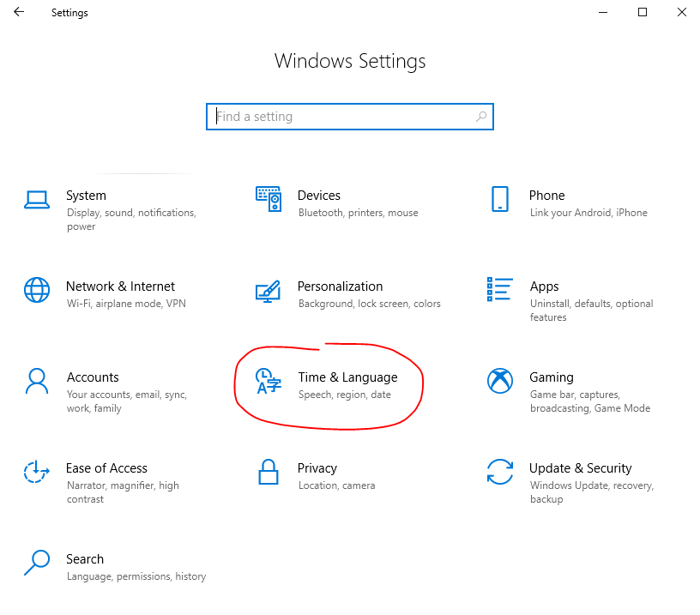Click the Update & Security arrows icon
Screen dimensions: 700x615
499,472
